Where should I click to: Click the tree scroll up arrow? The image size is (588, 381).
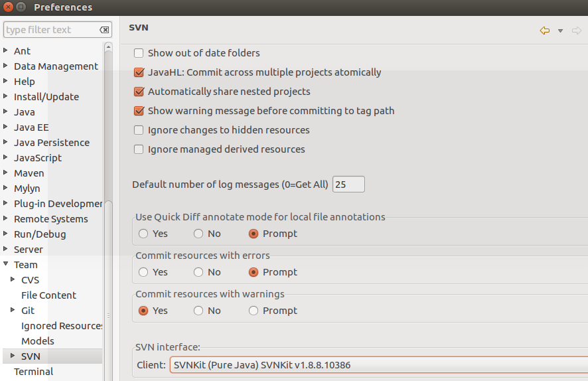[x=108, y=47]
